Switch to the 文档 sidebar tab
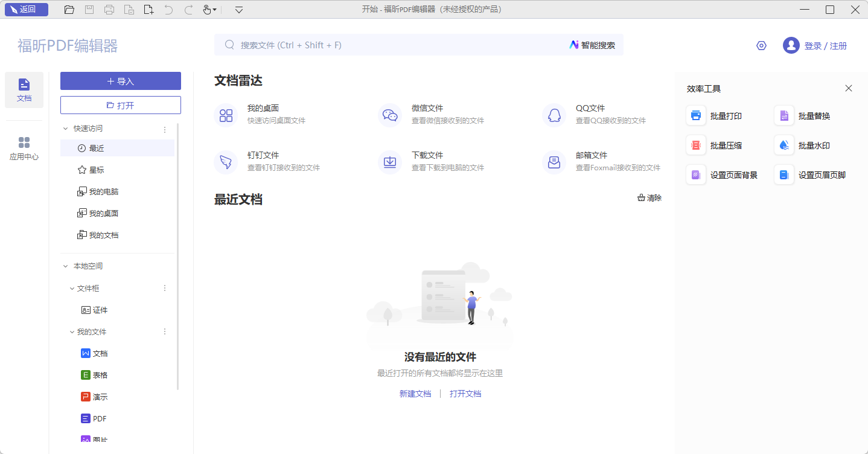Viewport: 868px width, 454px height. [x=24, y=89]
